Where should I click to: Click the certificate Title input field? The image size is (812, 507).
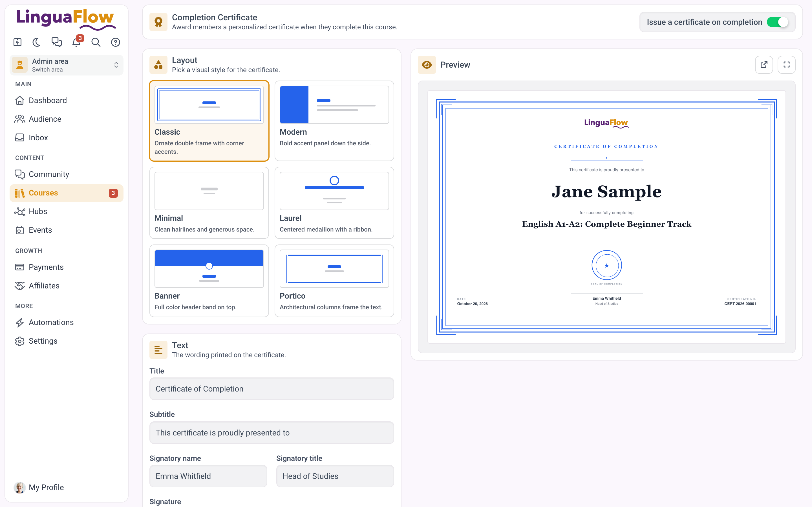pyautogui.click(x=272, y=389)
